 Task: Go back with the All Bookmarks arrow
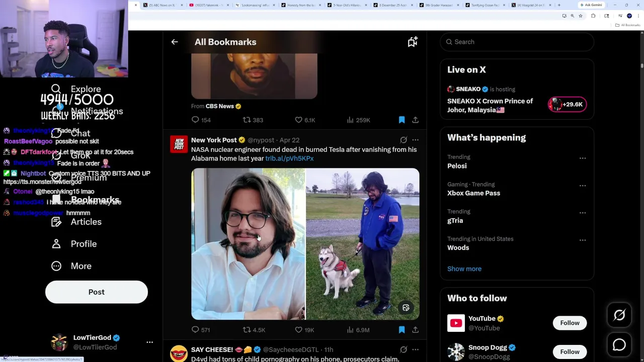[175, 42]
